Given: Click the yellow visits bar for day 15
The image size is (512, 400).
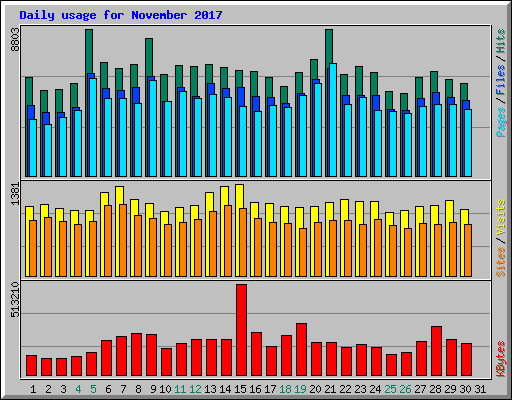Looking at the screenshot, I should (239, 196).
